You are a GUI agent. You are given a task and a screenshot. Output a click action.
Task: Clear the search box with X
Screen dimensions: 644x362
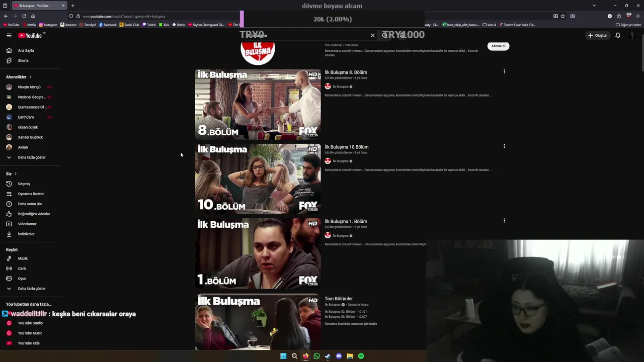(x=373, y=35)
